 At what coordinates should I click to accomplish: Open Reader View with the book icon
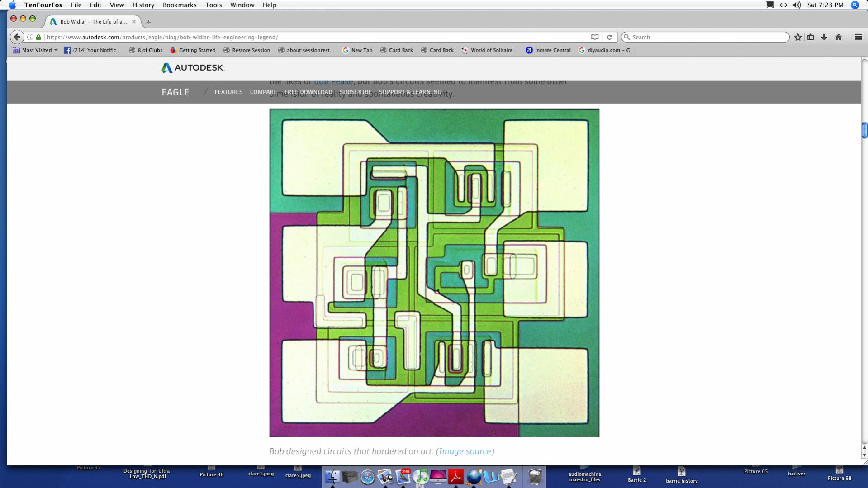tap(595, 37)
